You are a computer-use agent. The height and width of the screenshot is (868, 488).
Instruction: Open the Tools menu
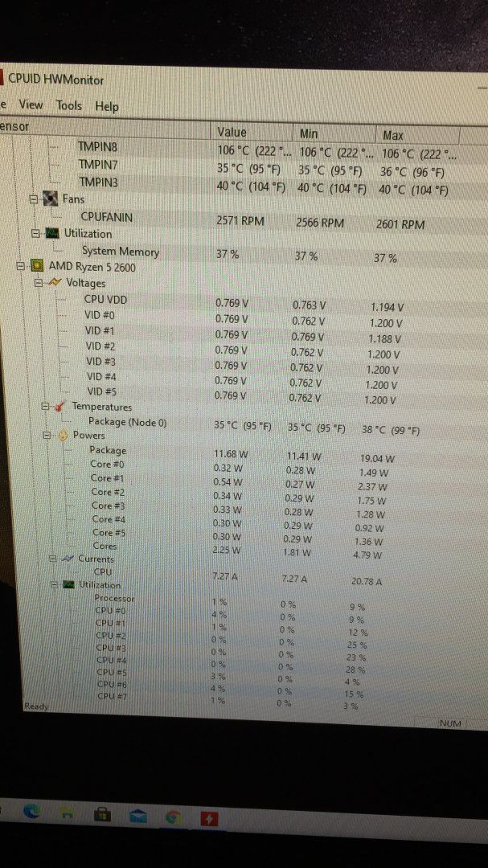pos(68,105)
